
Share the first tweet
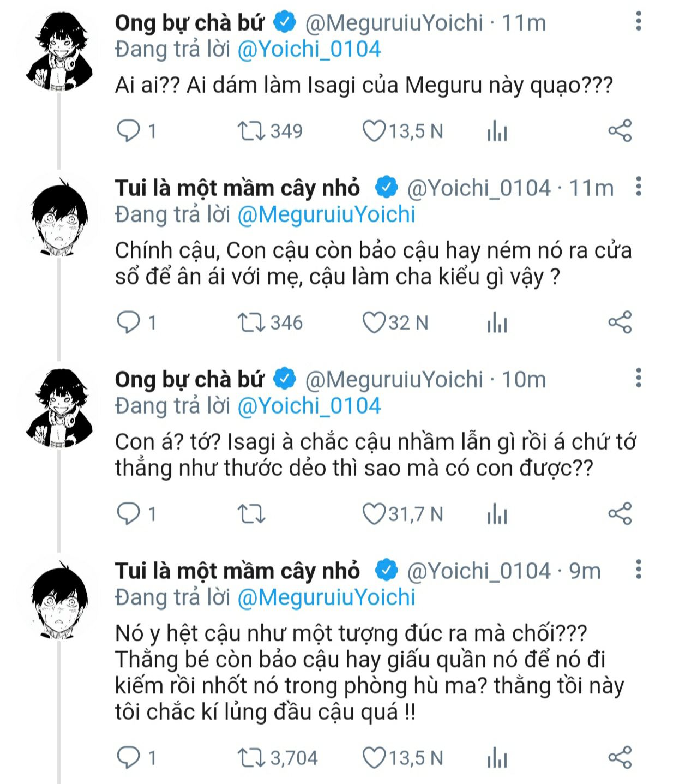coord(620,131)
